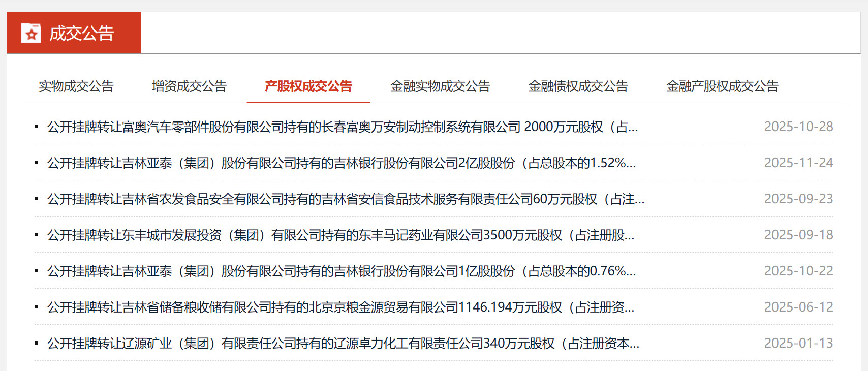Image resolution: width=868 pixels, height=371 pixels.
Task: Click the star icon beside 成交公告
Action: pos(31,33)
